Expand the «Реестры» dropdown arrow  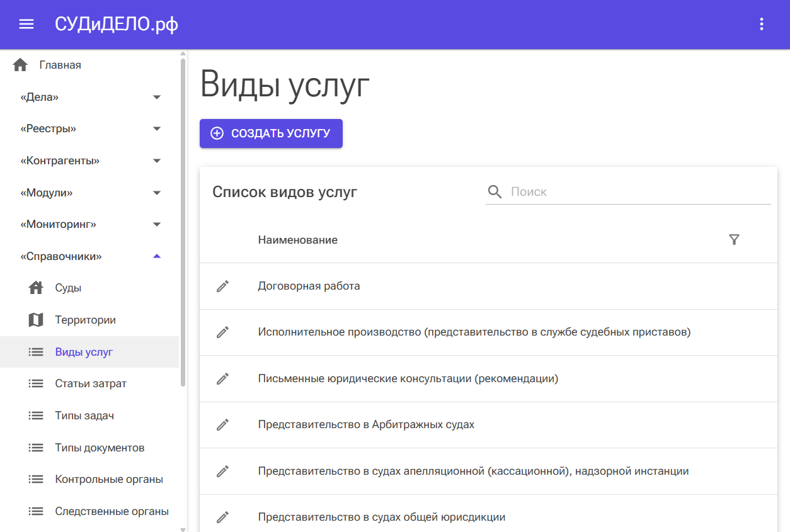click(157, 129)
